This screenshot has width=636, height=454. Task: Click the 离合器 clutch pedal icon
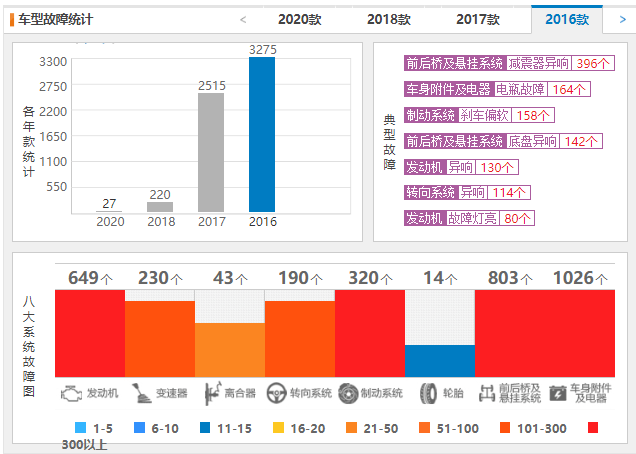tap(213, 394)
